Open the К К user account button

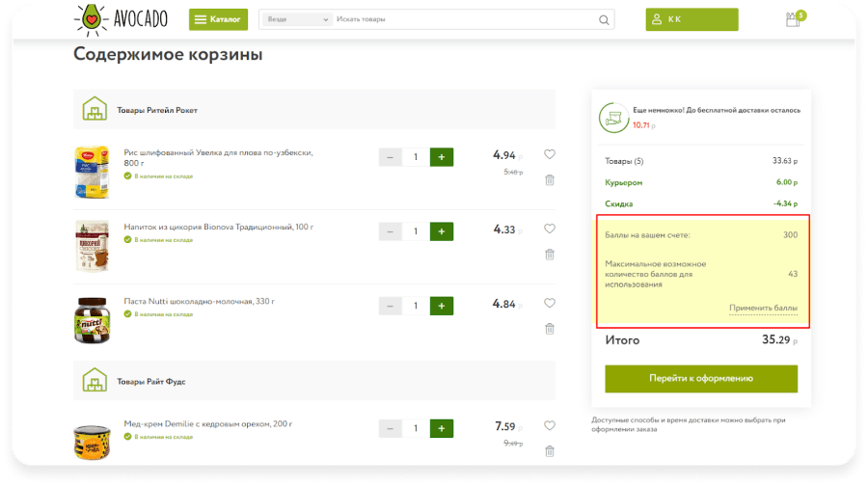pos(692,19)
